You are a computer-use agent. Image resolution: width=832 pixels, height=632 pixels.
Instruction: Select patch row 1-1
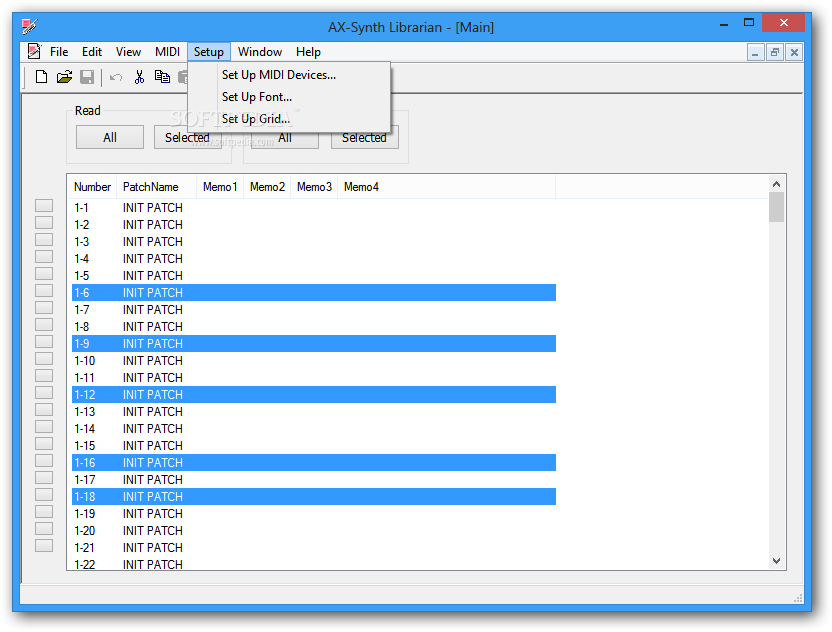point(314,207)
